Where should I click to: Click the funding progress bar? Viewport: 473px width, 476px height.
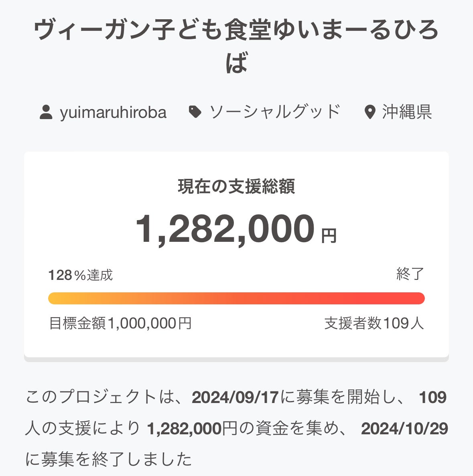coord(236,298)
